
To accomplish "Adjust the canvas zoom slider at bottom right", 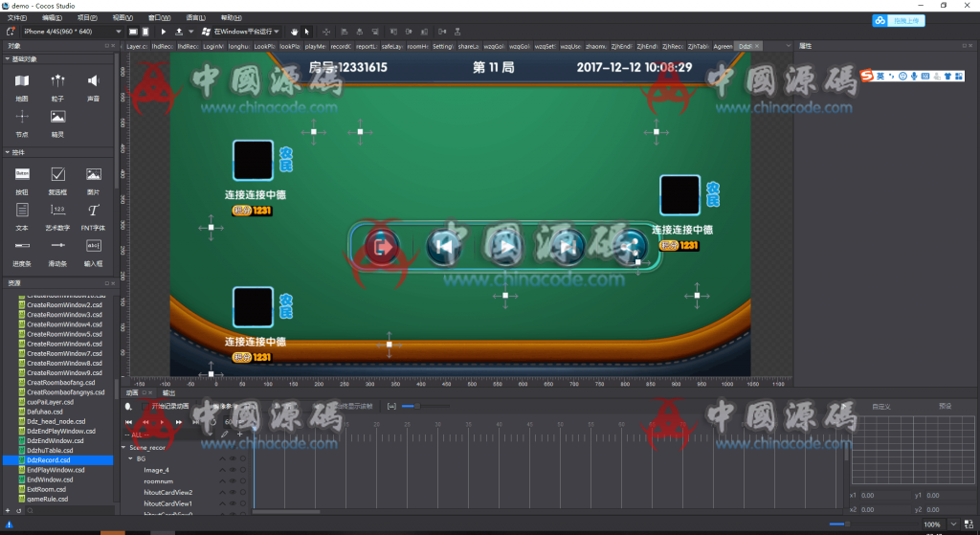I will 874,524.
